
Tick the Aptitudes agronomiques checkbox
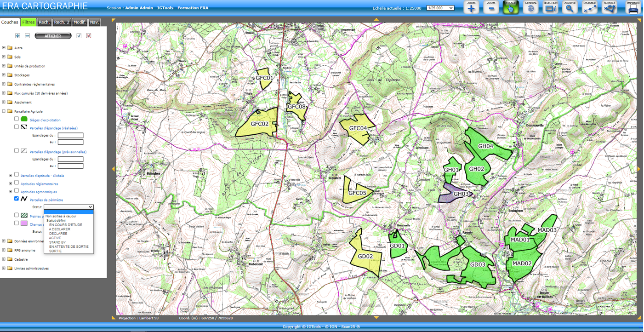point(17,191)
